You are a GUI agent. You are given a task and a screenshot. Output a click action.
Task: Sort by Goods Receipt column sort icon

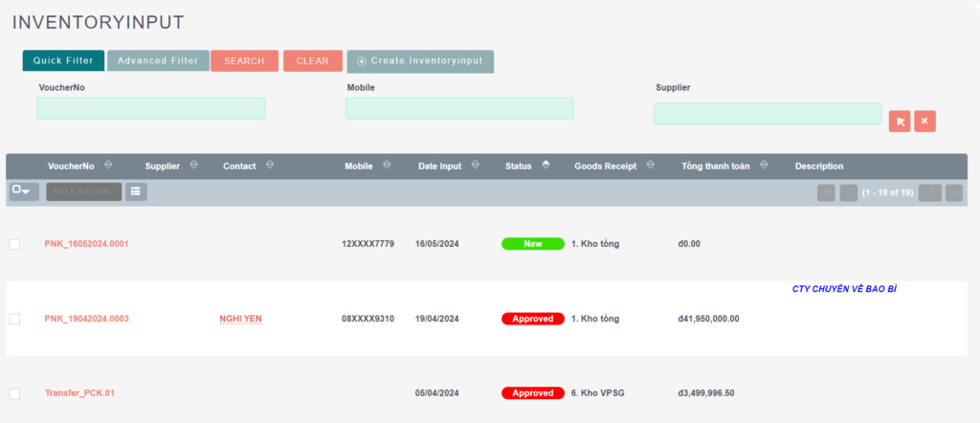click(651, 165)
